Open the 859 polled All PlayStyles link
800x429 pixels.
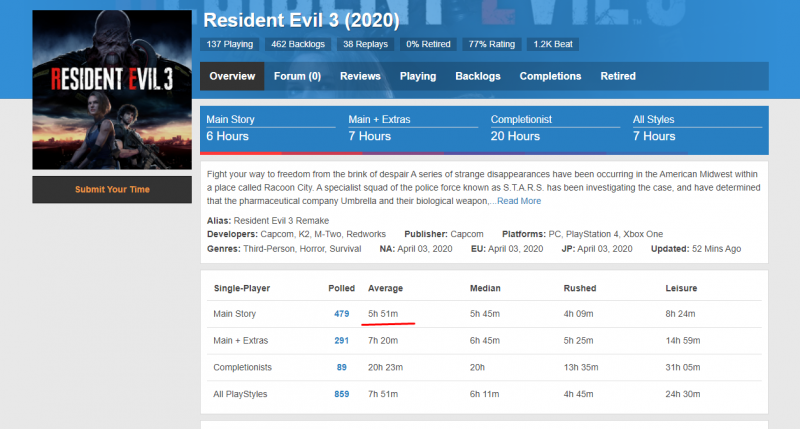pos(341,394)
